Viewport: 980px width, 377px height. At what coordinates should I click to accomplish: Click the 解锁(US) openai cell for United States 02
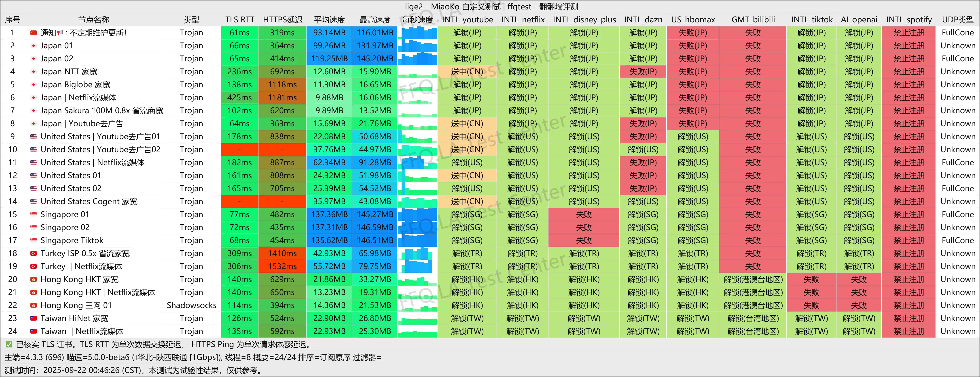point(859,188)
